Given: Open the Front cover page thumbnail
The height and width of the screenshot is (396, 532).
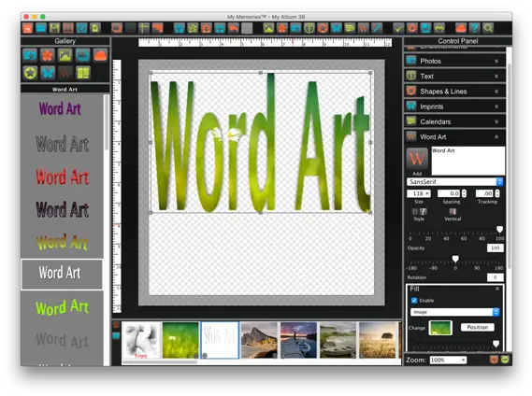Looking at the screenshot, I should (141, 340).
